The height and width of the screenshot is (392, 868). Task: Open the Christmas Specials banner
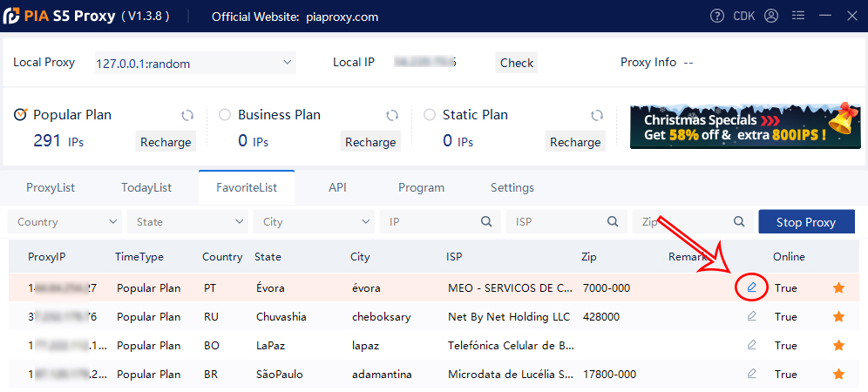[x=746, y=125]
